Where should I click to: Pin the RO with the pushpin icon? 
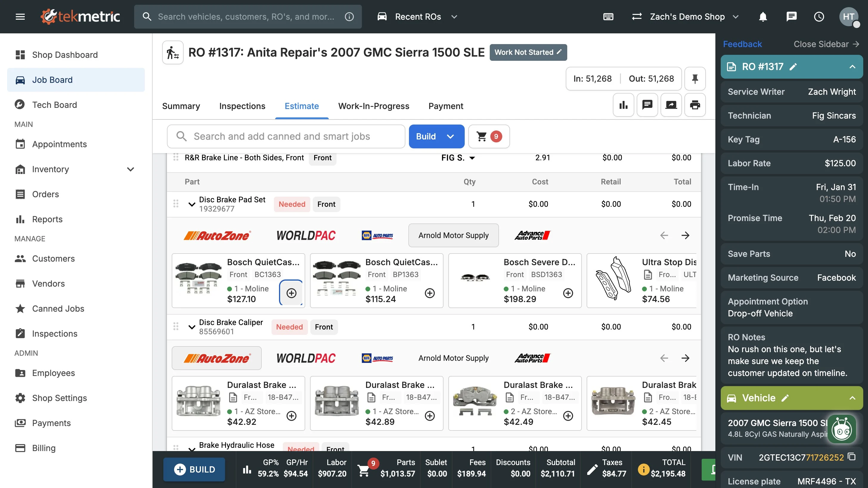[x=695, y=78]
